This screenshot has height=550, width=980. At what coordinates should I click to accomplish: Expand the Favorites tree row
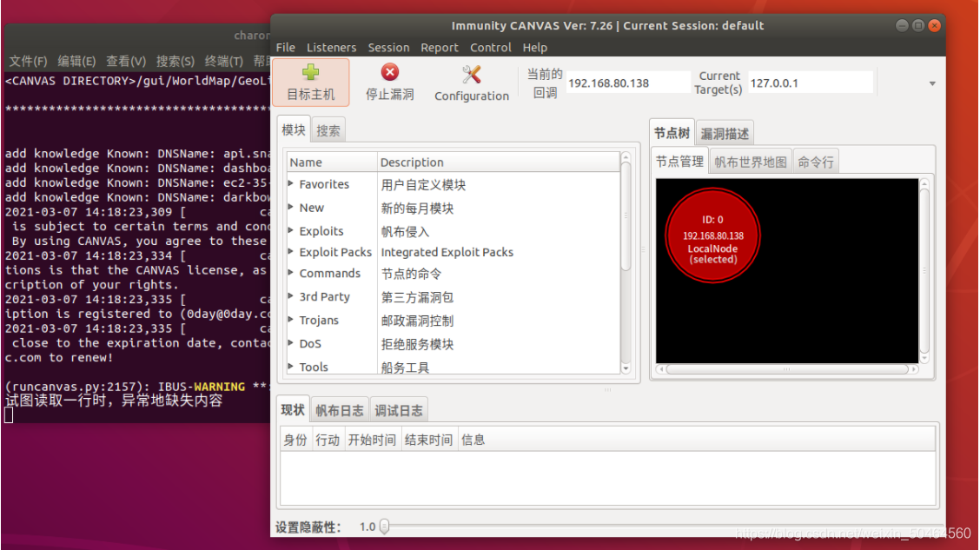(291, 183)
